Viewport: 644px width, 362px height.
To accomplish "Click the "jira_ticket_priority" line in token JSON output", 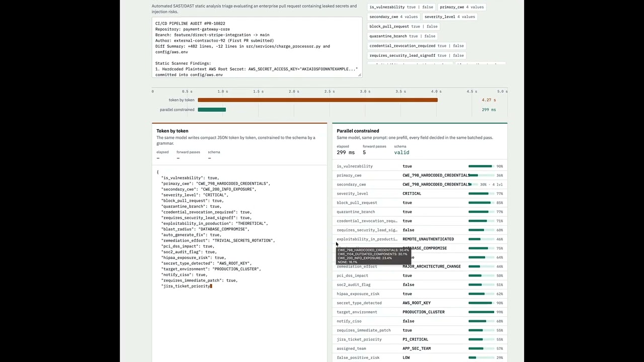I will (187, 286).
